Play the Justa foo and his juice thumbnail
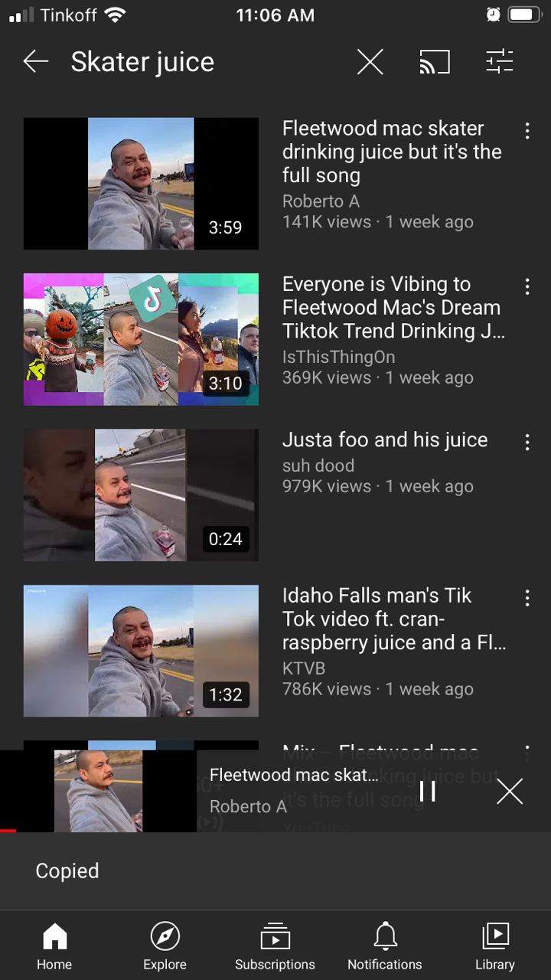 tap(141, 495)
